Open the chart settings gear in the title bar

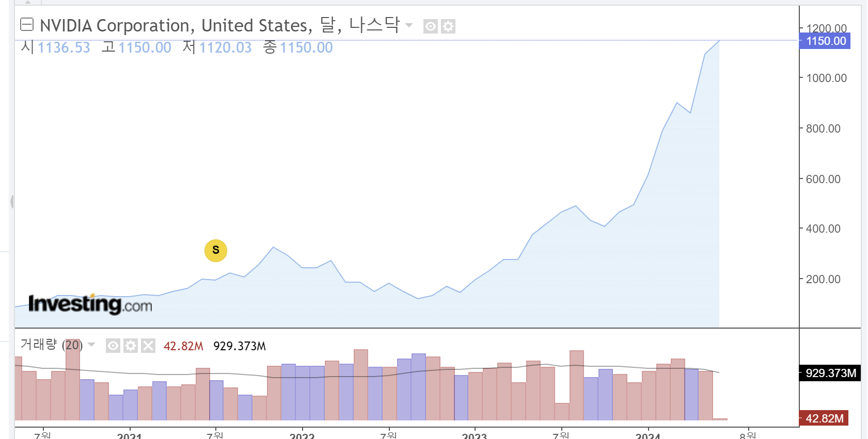click(x=448, y=26)
